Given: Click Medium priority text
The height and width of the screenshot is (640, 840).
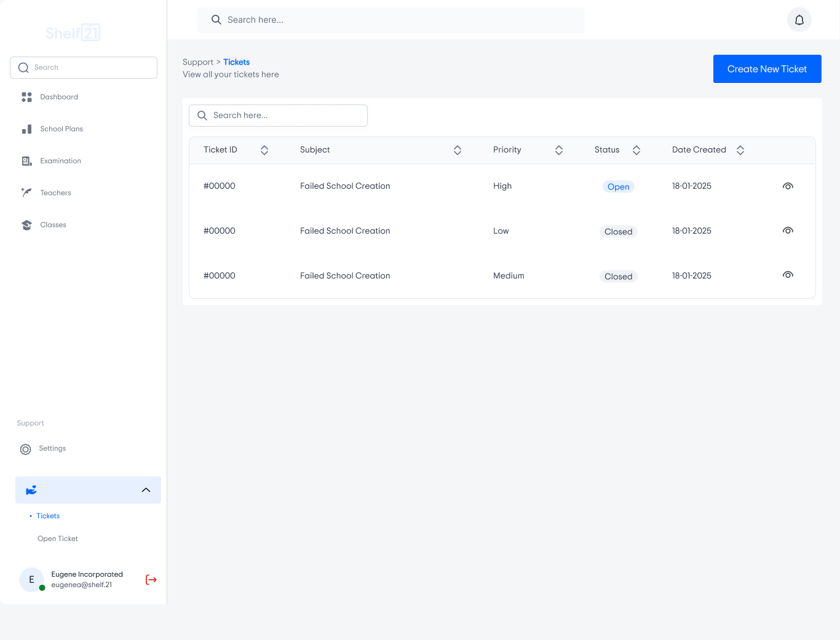Looking at the screenshot, I should click(509, 276).
